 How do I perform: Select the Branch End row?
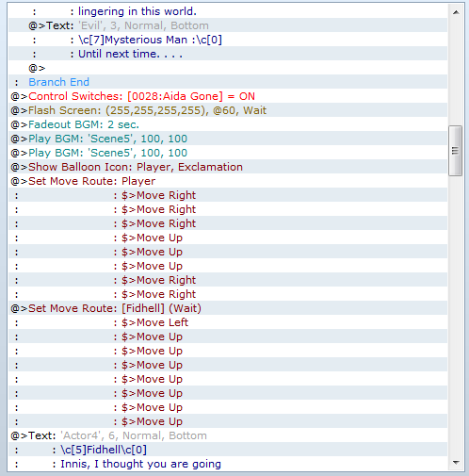228,82
